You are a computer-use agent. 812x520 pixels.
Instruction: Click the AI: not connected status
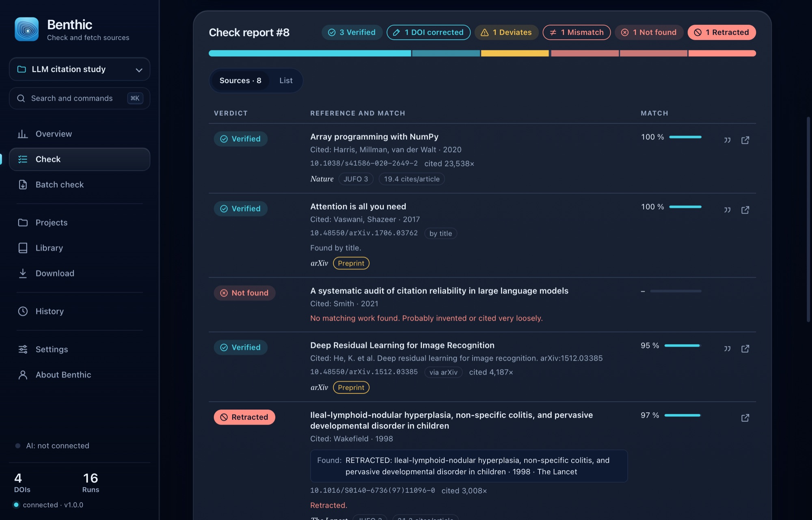(52, 446)
